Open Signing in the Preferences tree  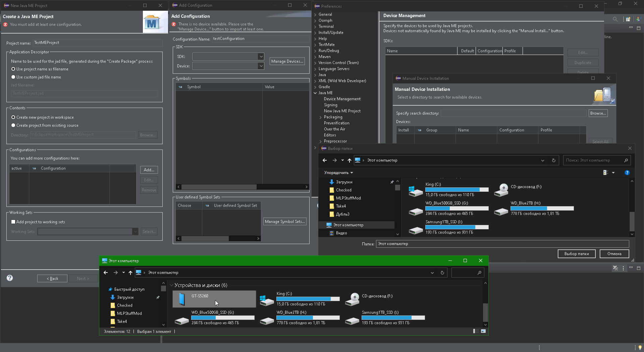[331, 105]
